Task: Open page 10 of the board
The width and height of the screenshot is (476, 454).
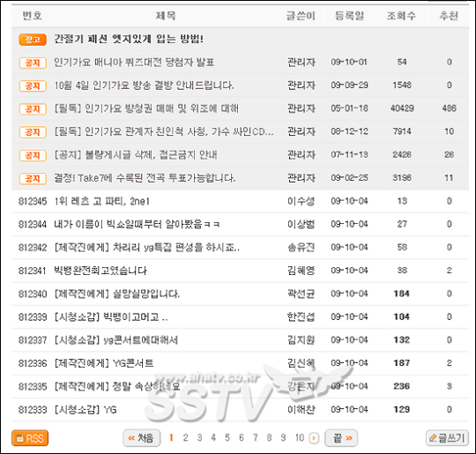Action: coord(300,437)
